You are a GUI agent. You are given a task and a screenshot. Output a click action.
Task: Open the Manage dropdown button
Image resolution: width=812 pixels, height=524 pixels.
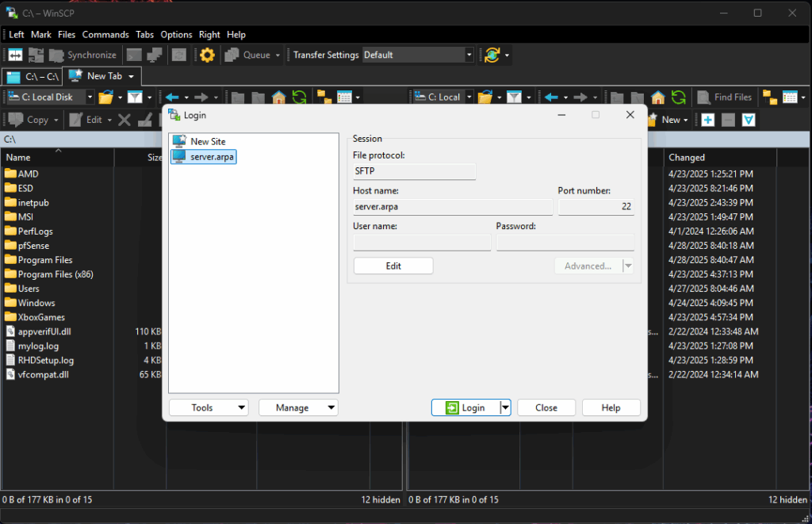(298, 407)
